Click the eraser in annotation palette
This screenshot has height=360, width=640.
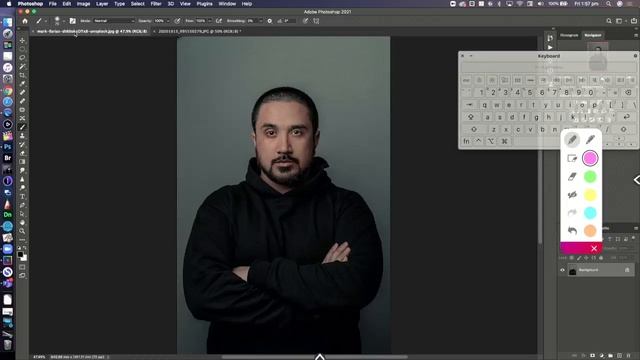coord(572,176)
